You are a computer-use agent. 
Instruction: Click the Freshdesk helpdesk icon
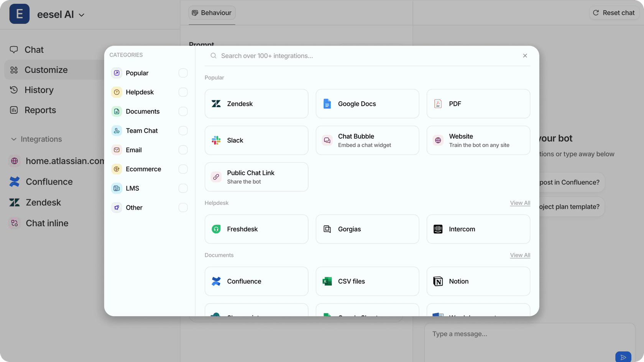pos(216,229)
